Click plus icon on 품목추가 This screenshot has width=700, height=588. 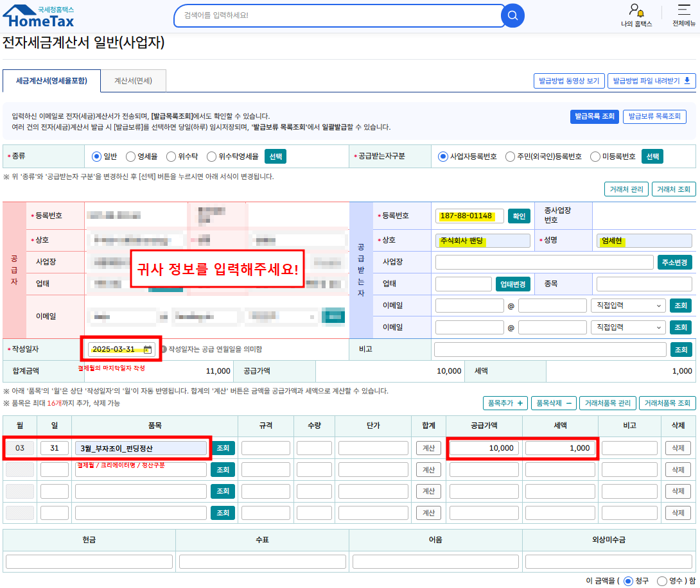coord(520,403)
